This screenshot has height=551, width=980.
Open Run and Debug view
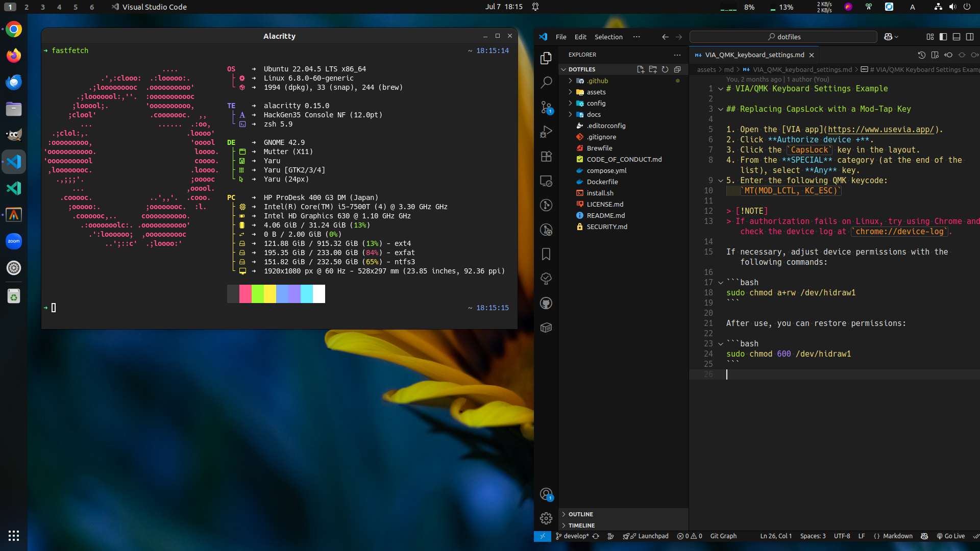[546, 132]
